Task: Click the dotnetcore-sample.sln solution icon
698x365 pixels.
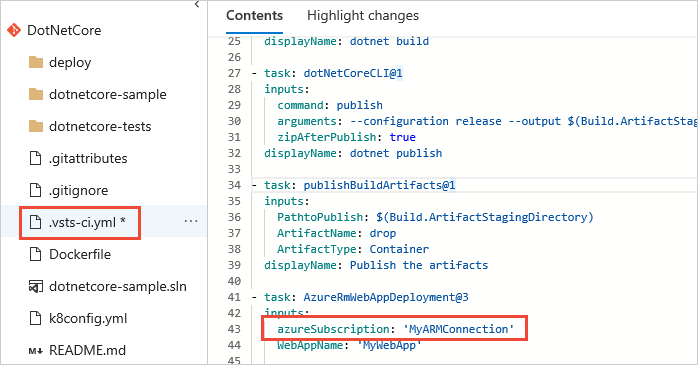Action: click(x=36, y=287)
